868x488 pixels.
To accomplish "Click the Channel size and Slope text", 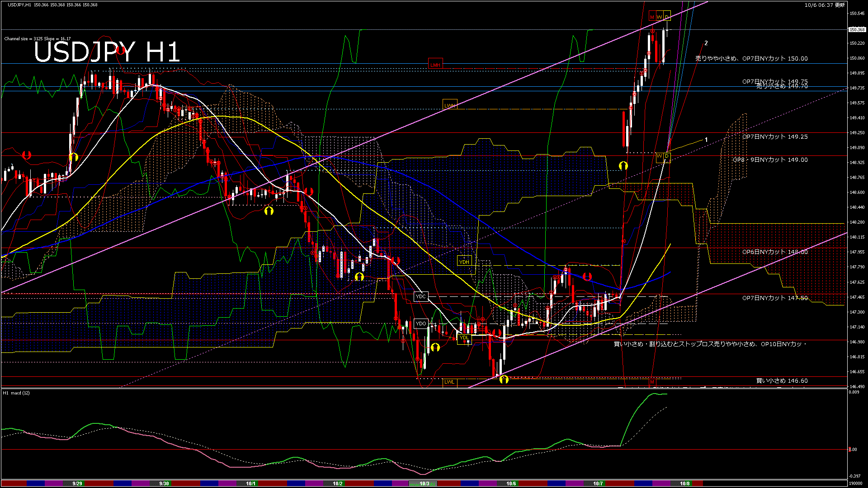I will [38, 39].
